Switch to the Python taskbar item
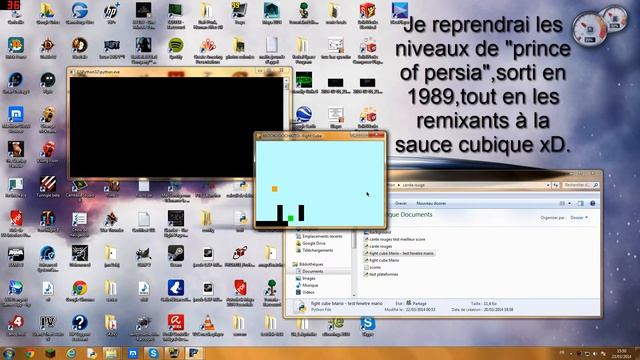 tap(92, 353)
